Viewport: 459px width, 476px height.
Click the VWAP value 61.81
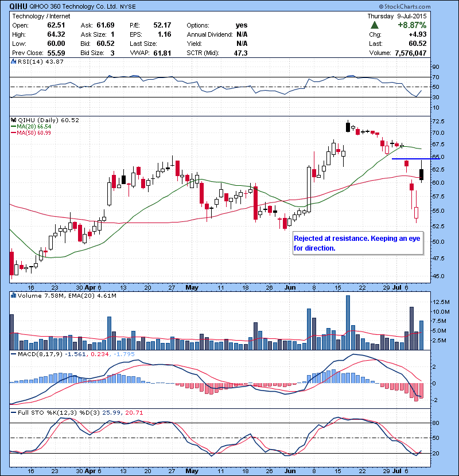click(162, 53)
